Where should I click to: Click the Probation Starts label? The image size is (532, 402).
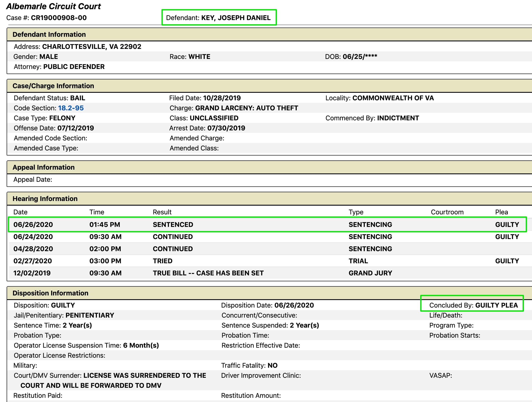point(455,335)
